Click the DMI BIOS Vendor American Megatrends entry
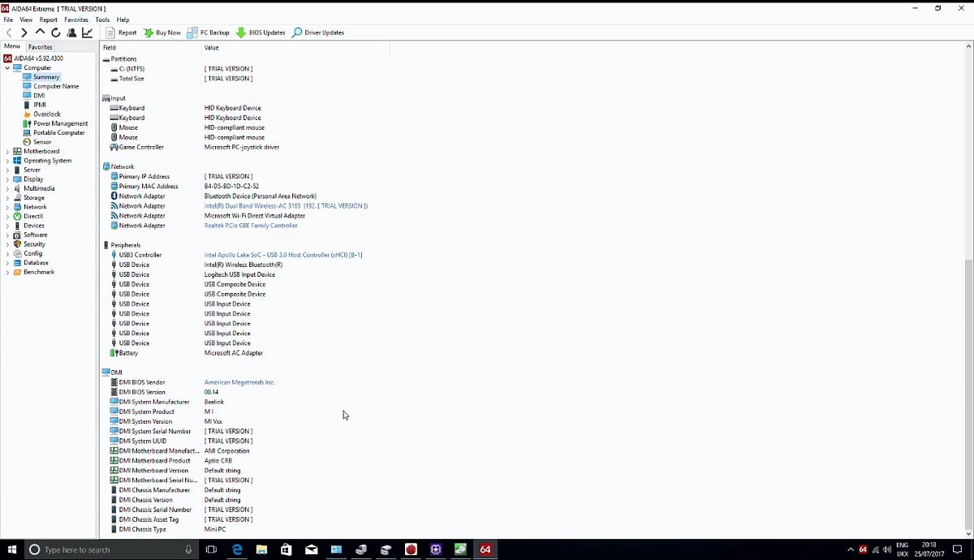974x560 pixels. [x=240, y=381]
